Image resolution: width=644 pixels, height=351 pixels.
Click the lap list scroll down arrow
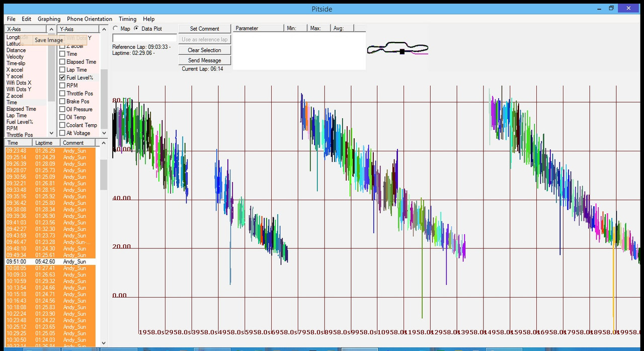click(x=104, y=343)
